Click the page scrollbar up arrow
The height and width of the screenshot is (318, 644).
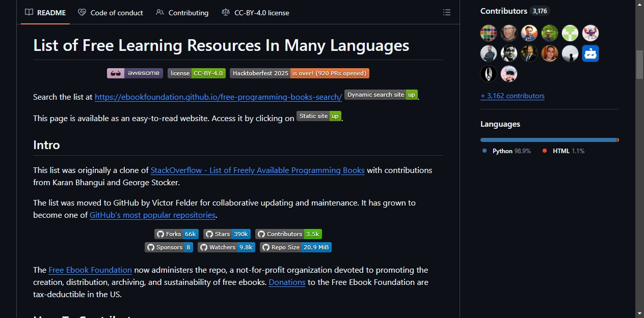click(x=639, y=5)
